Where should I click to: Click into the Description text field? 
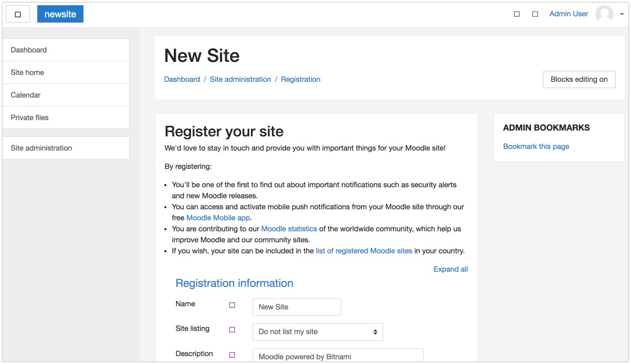(338, 355)
